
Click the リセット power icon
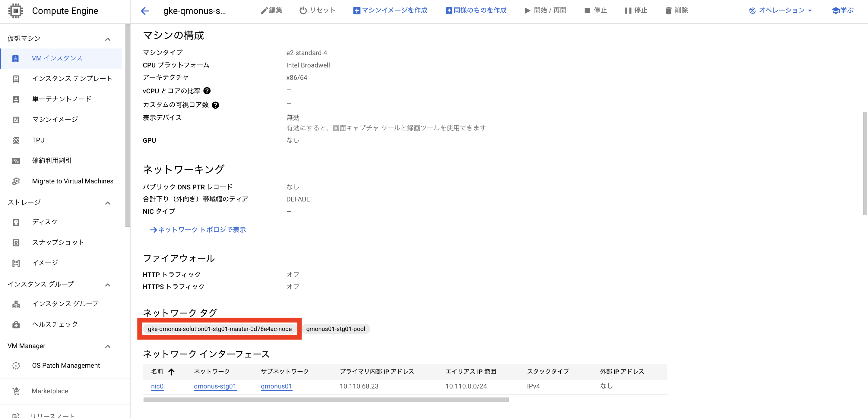click(303, 11)
